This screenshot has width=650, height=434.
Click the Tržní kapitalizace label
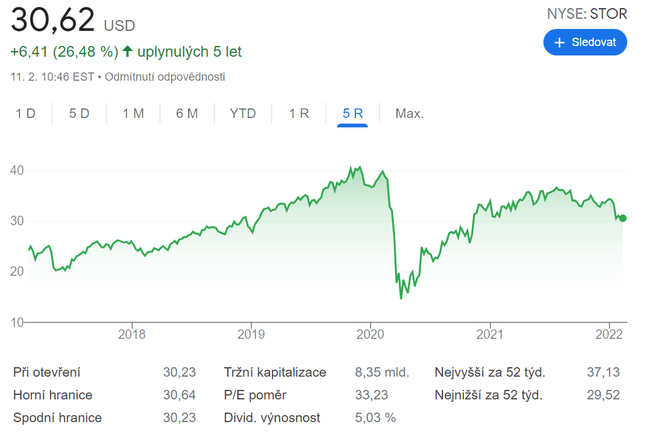click(275, 372)
